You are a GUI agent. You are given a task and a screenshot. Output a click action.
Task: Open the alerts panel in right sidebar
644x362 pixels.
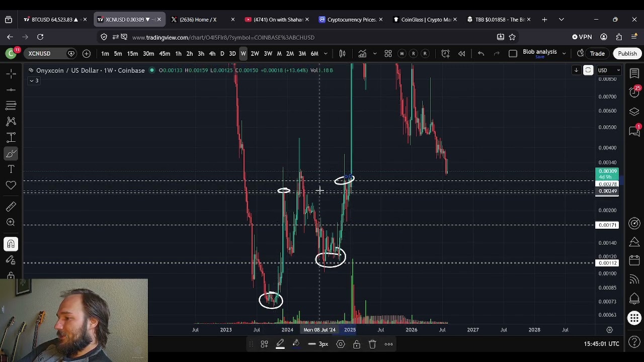coord(634,93)
